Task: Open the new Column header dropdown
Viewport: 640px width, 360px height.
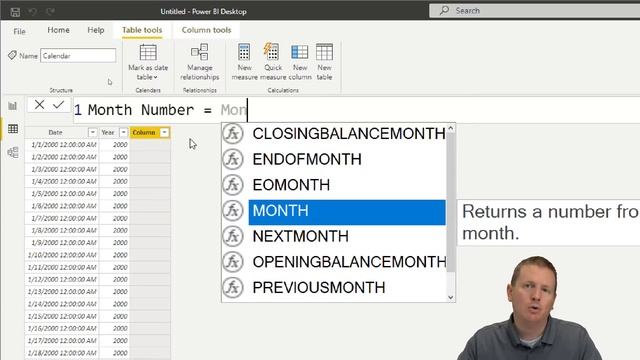Action: (164, 132)
